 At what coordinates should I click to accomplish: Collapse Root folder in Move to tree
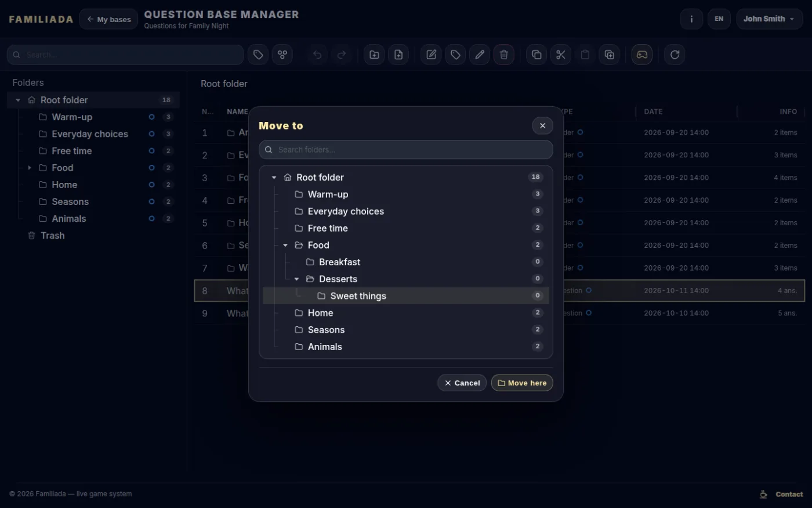[274, 178]
